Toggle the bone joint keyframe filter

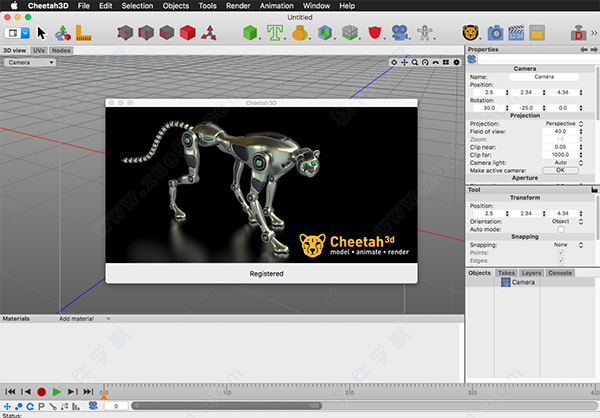click(53, 407)
